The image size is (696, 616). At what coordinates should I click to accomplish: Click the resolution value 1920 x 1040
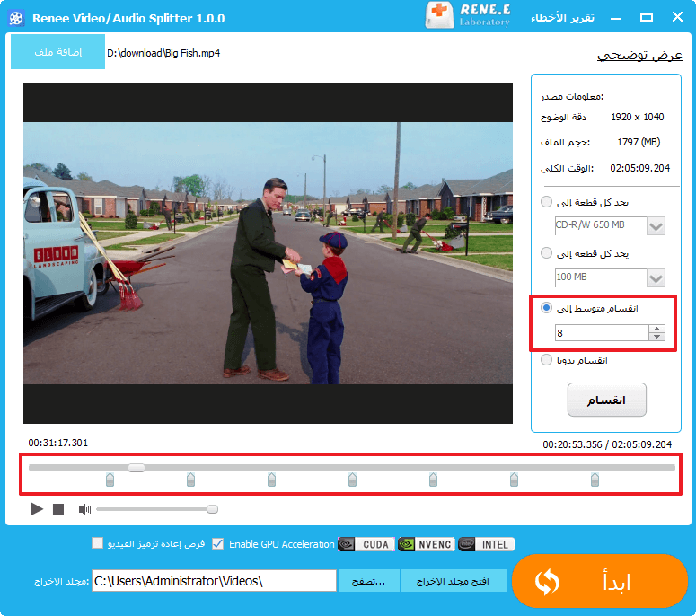(637, 117)
